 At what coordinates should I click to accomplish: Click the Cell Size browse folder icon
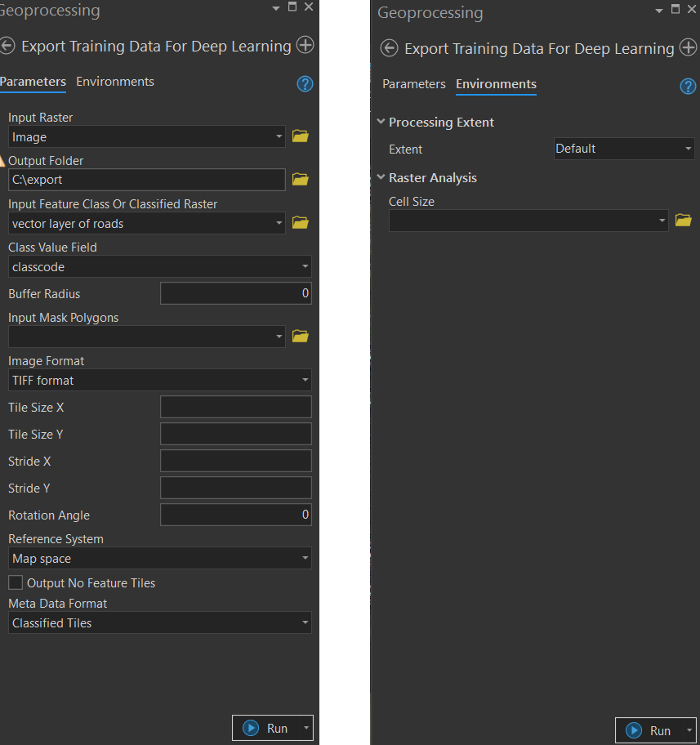coord(683,221)
